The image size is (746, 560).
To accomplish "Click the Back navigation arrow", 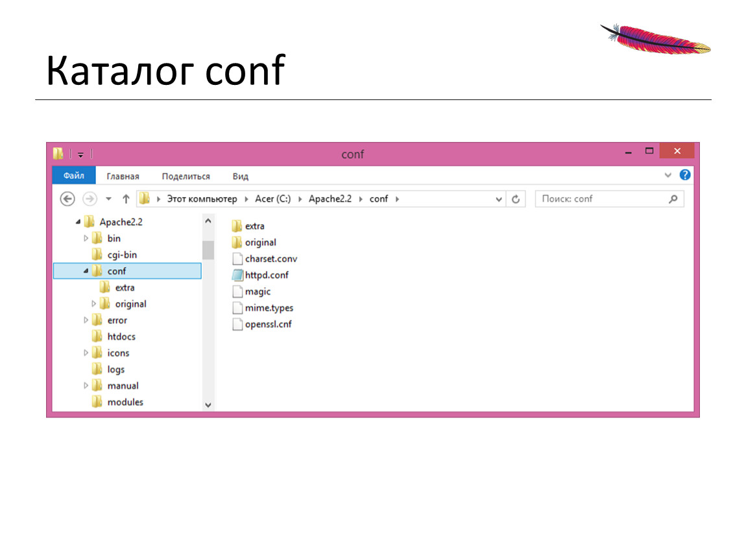I will pyautogui.click(x=67, y=199).
